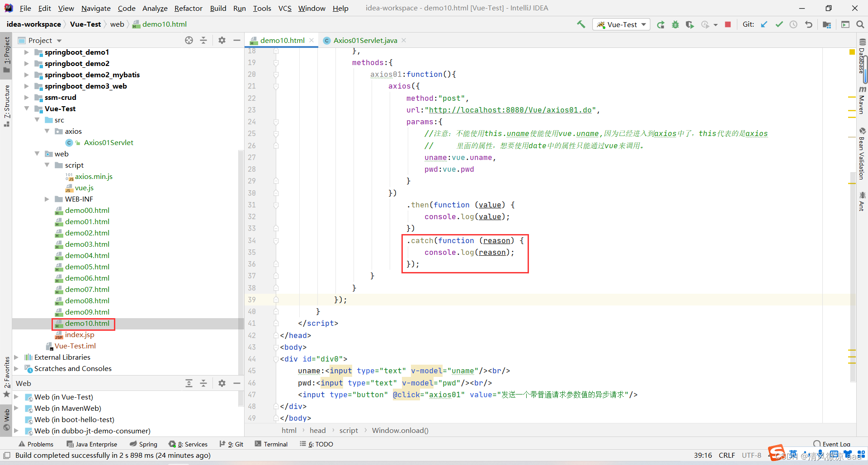This screenshot has width=868, height=465.
Task: Open the Favorites tool window stripe
Action: [6, 377]
